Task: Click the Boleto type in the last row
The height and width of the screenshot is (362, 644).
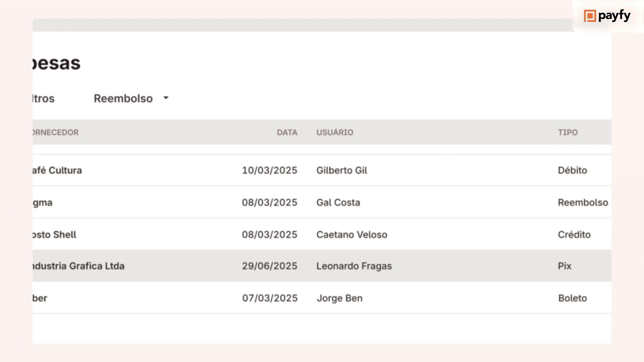Action: [572, 298]
